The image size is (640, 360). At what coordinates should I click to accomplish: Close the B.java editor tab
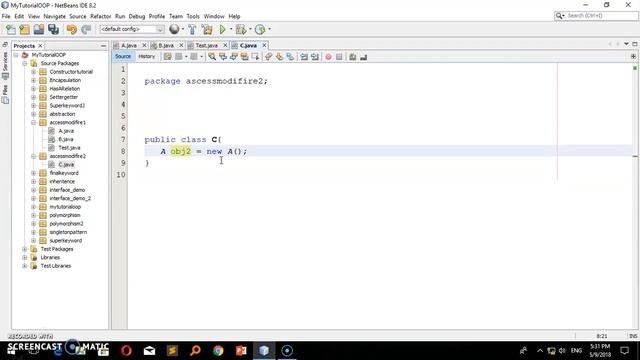(x=181, y=45)
